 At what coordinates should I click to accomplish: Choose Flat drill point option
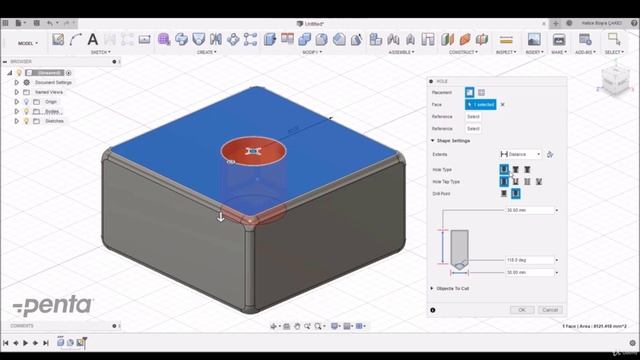point(504,193)
